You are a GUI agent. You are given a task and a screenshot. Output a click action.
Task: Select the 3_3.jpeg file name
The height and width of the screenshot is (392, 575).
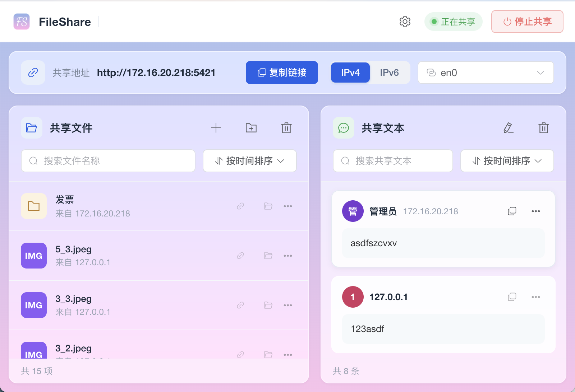[x=74, y=299]
